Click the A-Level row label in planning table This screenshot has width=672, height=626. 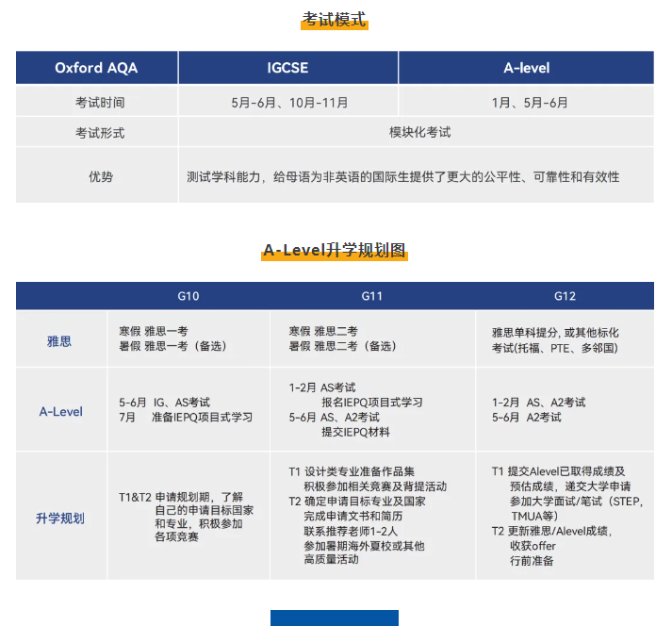click(x=60, y=411)
